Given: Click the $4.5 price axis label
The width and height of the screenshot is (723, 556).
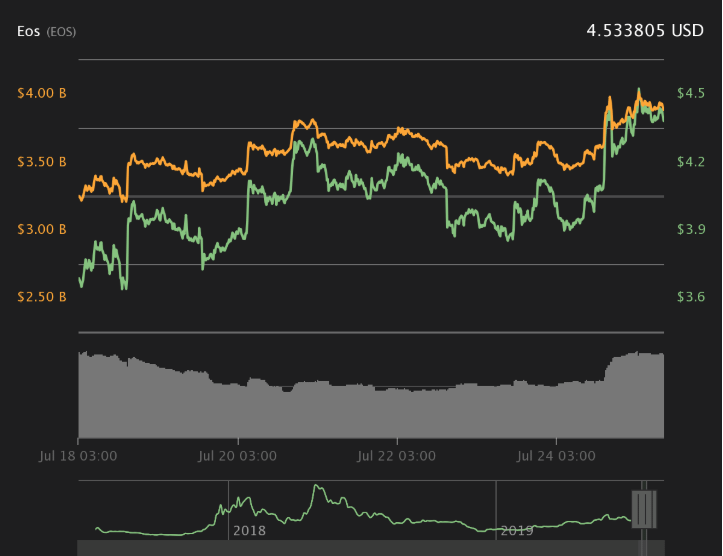Looking at the screenshot, I should coord(691,93).
